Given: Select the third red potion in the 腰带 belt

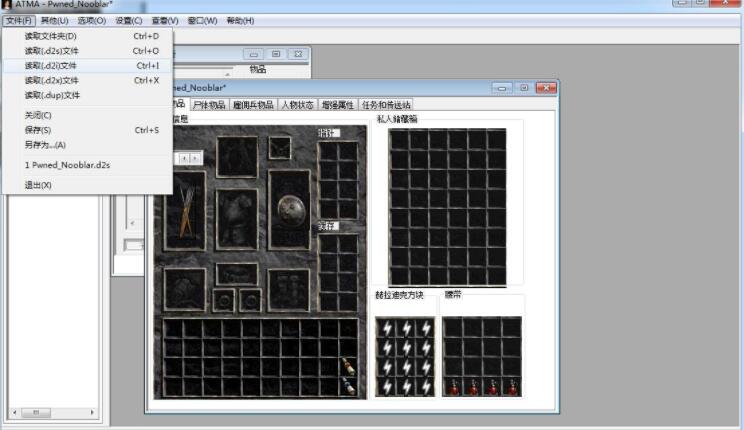Looking at the screenshot, I should click(493, 387).
